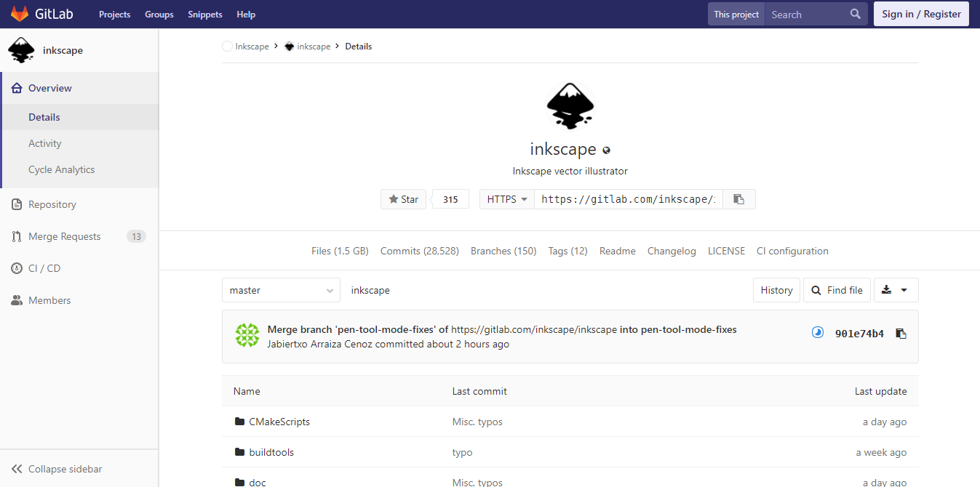Click the Members people icon
Image resolution: width=980 pixels, height=487 pixels.
[x=17, y=300]
